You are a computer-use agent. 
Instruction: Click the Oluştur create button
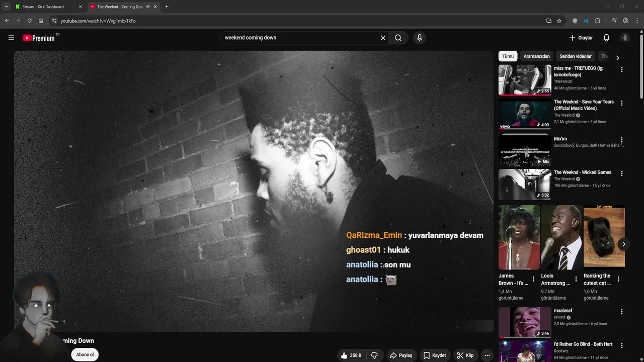581,38
